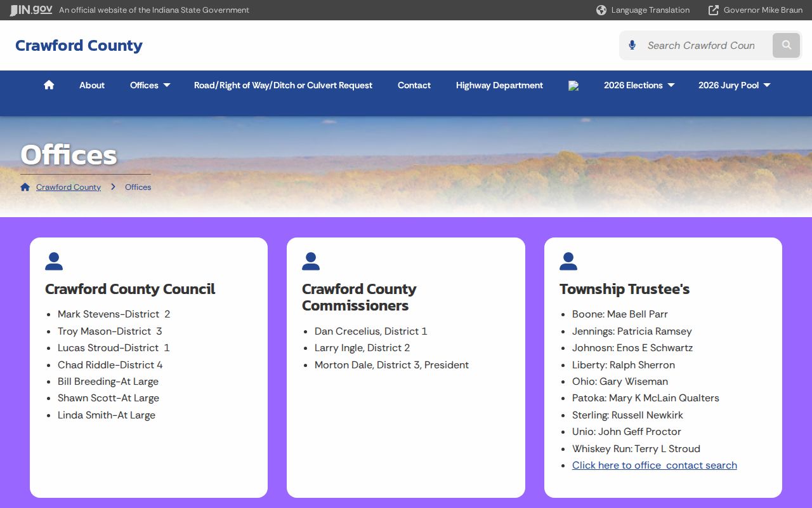Click the globe Language Translation icon
Screen dimensions: 812x508
coord(601,10)
